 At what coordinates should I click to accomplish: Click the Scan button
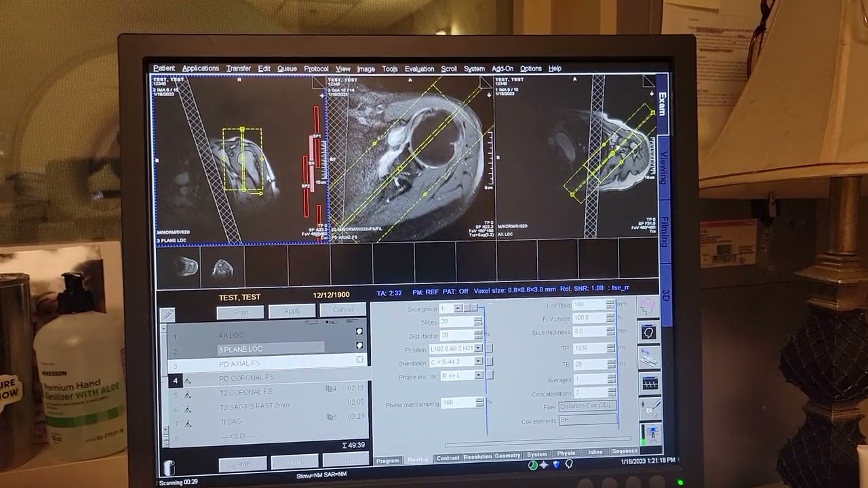(x=240, y=312)
